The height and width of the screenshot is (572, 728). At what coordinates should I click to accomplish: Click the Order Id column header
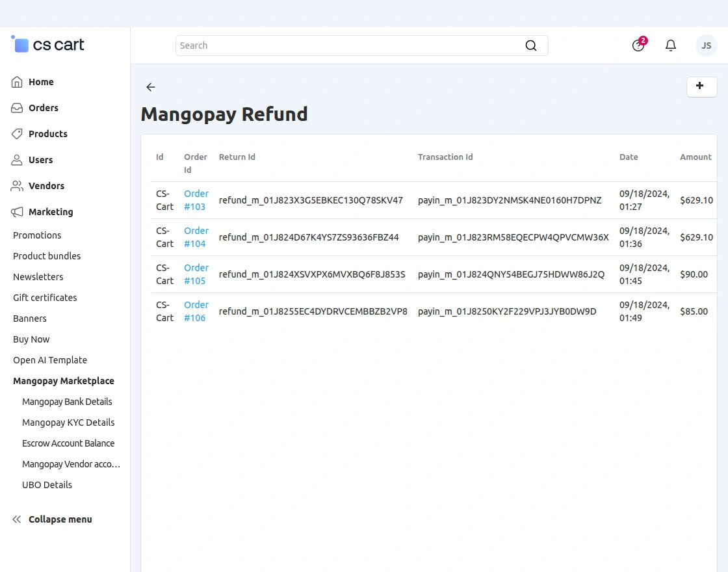(x=196, y=163)
